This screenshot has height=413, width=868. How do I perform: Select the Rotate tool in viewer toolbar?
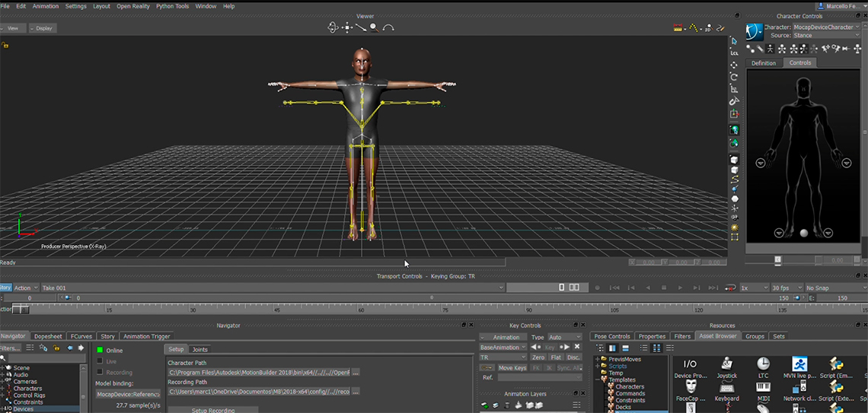[x=734, y=77]
